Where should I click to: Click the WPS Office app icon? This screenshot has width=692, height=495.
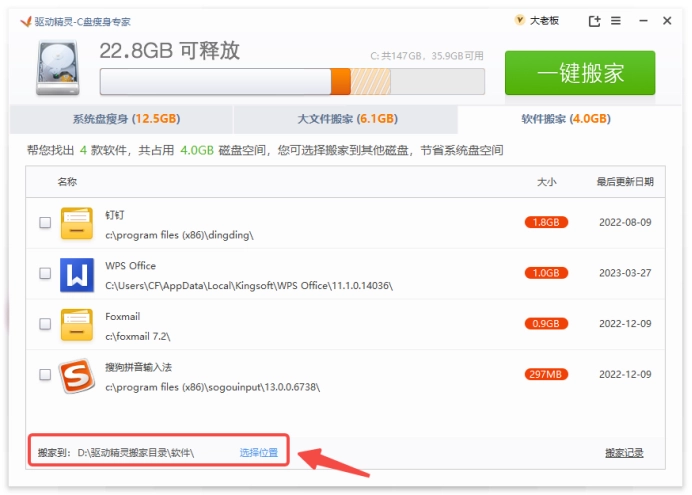pyautogui.click(x=76, y=273)
